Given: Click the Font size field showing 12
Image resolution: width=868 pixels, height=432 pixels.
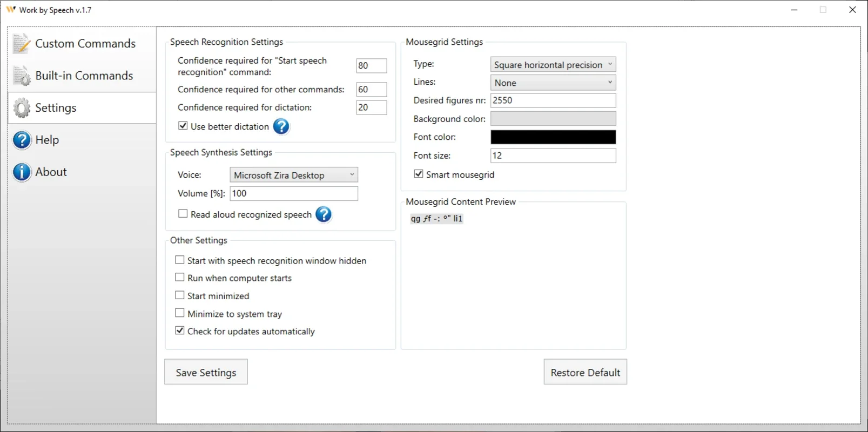Looking at the screenshot, I should 553,156.
